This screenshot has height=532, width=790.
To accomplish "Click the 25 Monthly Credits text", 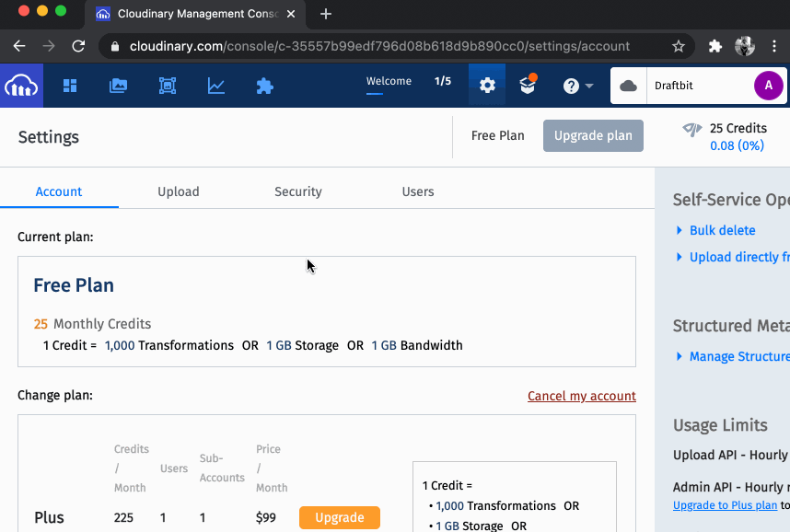I will point(92,324).
